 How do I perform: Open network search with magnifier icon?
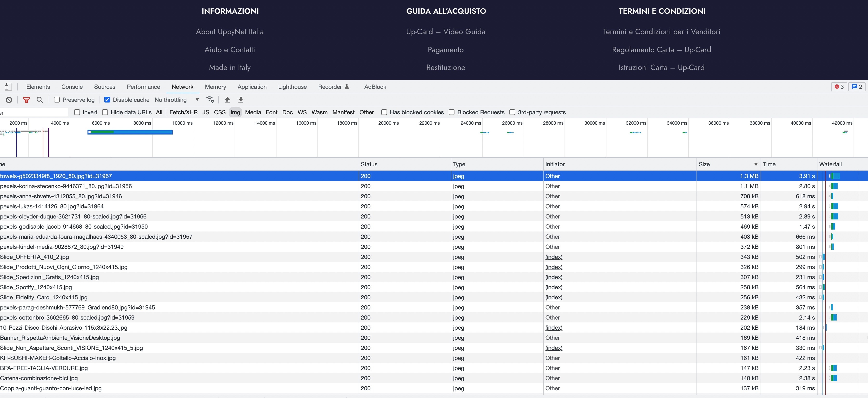coord(40,100)
